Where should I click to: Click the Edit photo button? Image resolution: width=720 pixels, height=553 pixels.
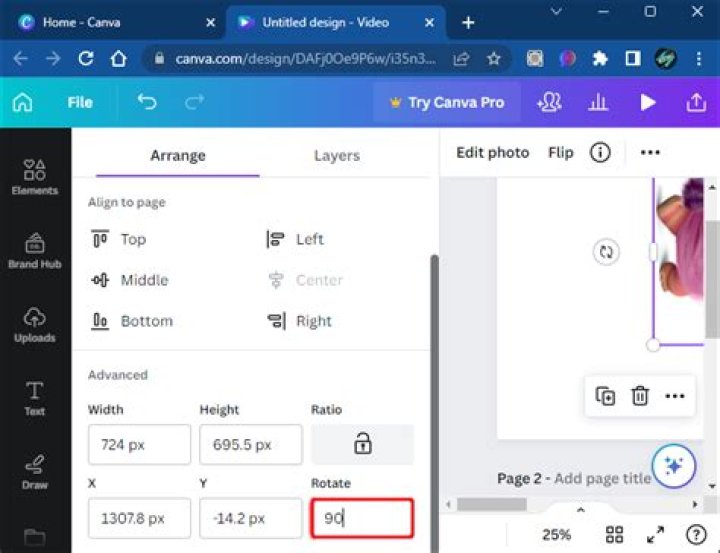(x=492, y=152)
